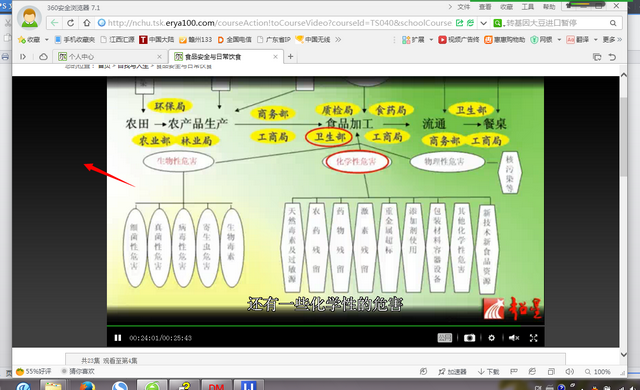This screenshot has width=640, height=390.
Task: Restore closed tab with undo icon
Action: pos(612,57)
